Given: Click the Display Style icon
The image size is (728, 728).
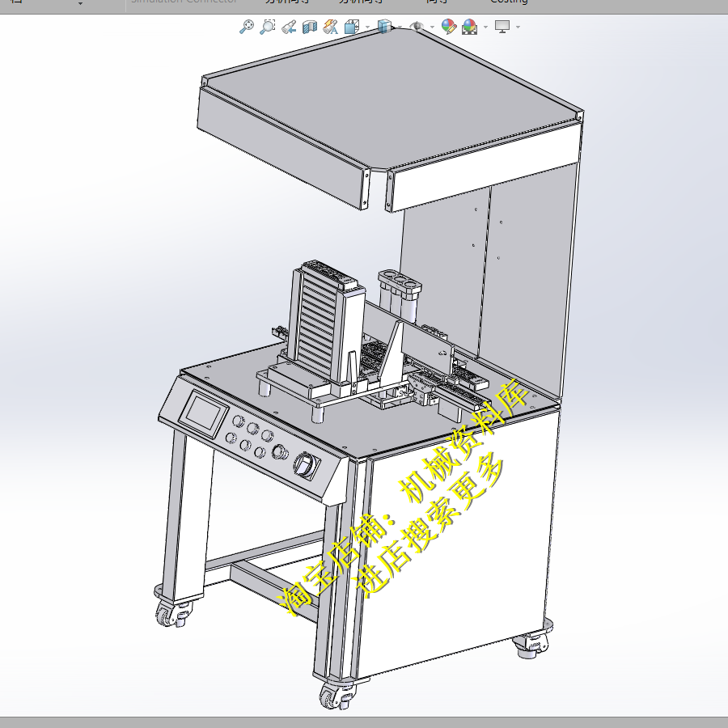Looking at the screenshot, I should (x=384, y=27).
